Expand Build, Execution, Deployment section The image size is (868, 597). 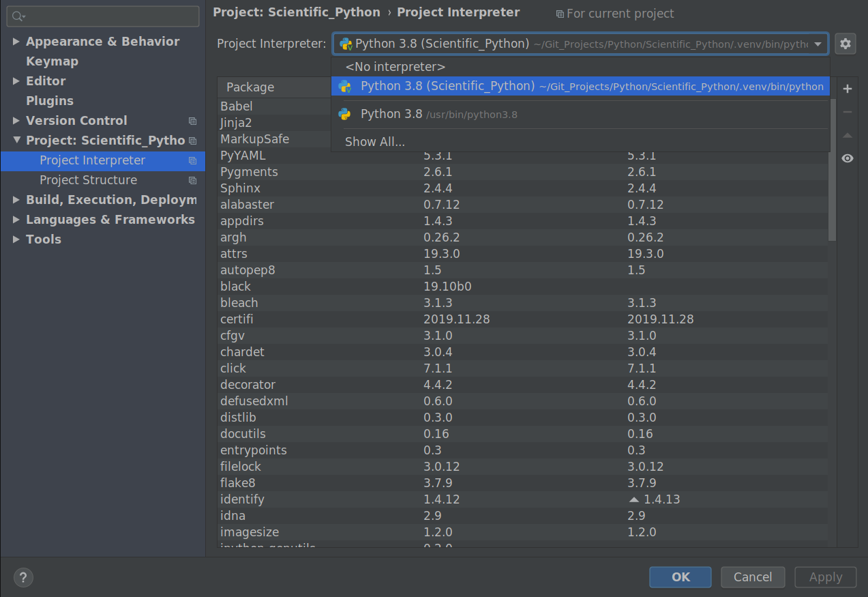point(16,200)
